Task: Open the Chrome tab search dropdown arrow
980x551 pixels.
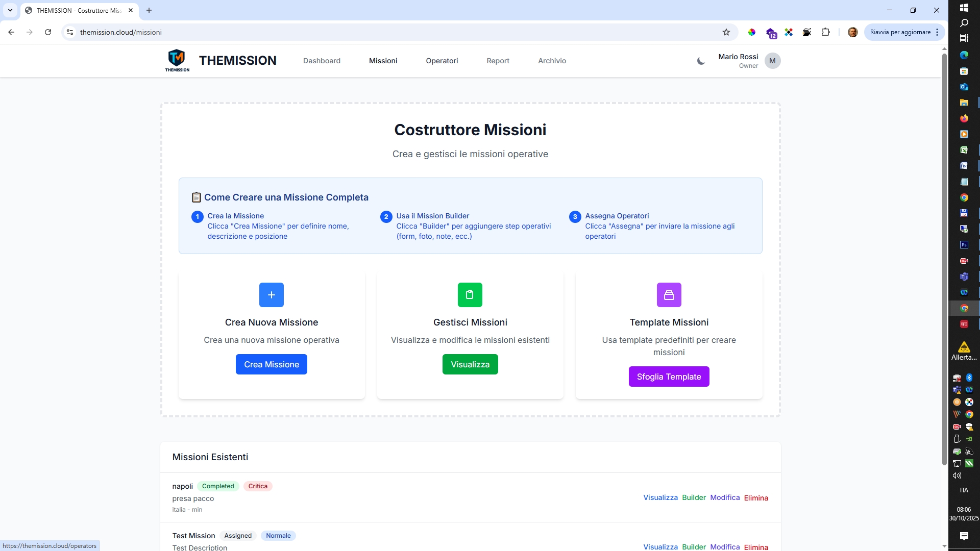Action: pos(10,10)
